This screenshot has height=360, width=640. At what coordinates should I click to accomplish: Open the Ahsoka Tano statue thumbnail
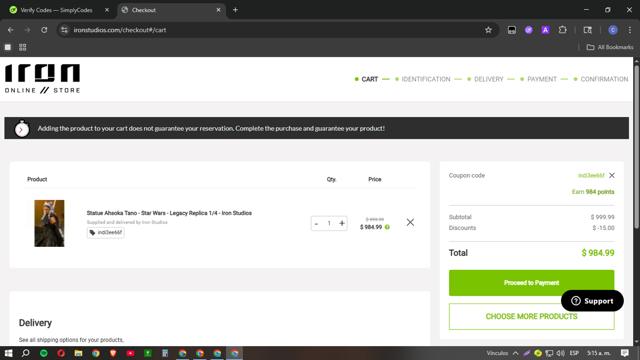pos(49,223)
